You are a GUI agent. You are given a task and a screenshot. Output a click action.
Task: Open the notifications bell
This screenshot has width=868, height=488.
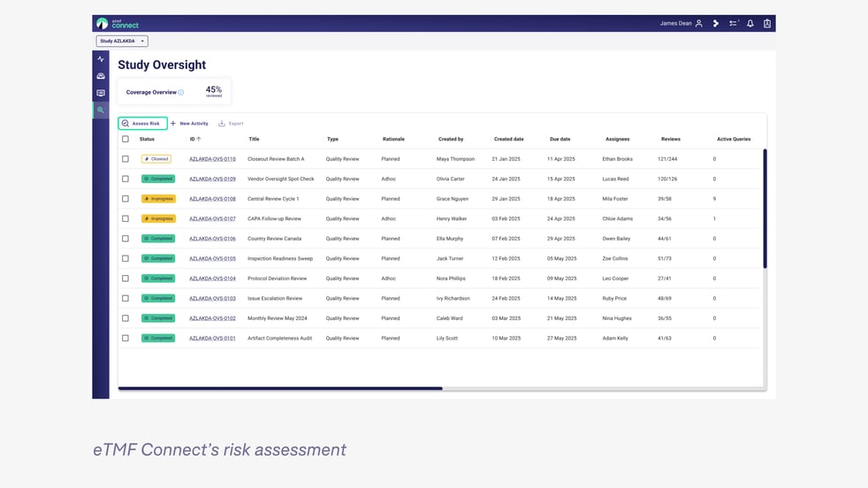click(x=750, y=23)
